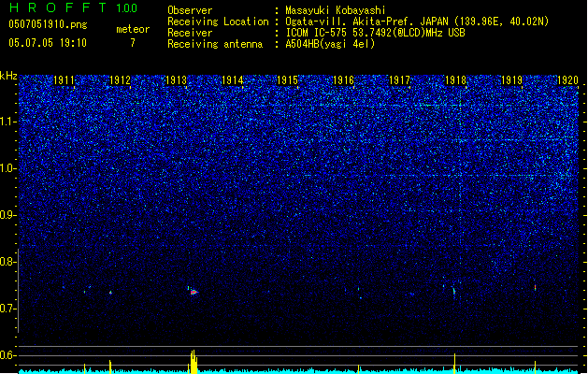Click the HROFFT program title text

pos(58,7)
